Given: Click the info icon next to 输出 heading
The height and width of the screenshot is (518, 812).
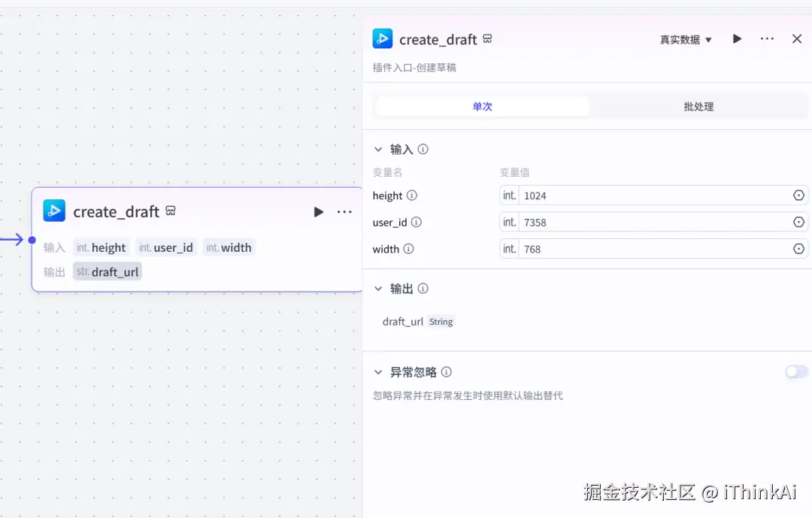Looking at the screenshot, I should (x=423, y=288).
